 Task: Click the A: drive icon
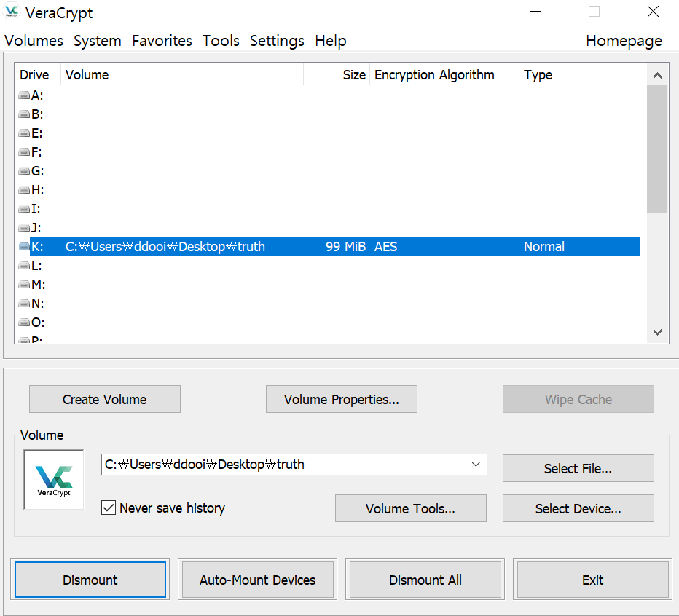[24, 95]
